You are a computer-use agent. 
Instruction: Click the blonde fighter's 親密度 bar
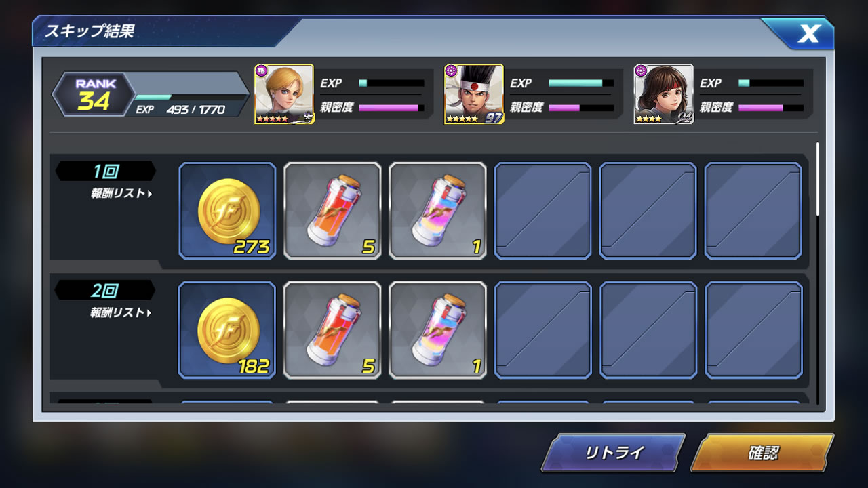tap(391, 108)
